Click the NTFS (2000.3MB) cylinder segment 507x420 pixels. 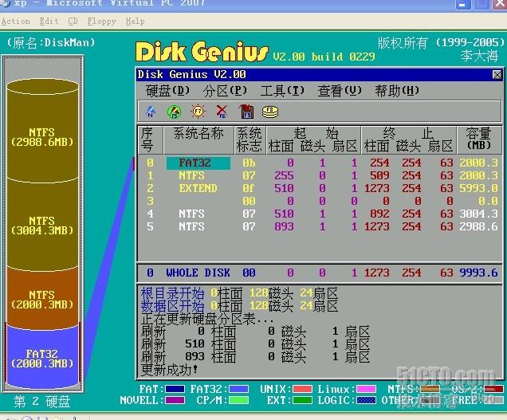coord(42,300)
